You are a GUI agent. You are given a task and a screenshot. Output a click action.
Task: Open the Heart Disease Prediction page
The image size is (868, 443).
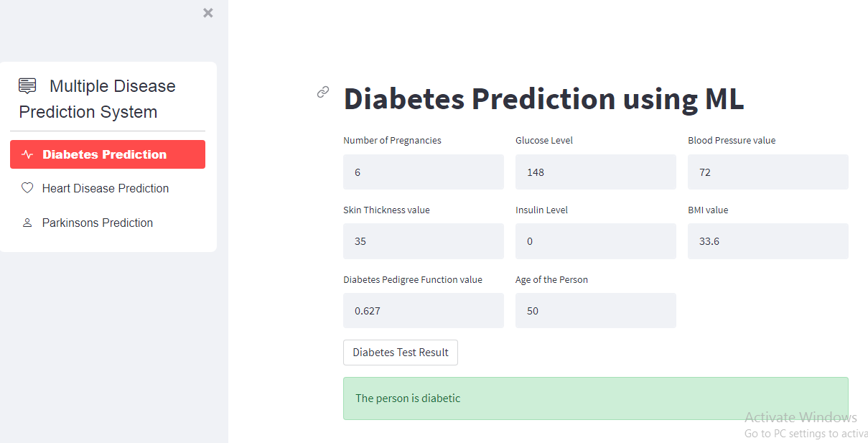click(x=105, y=187)
